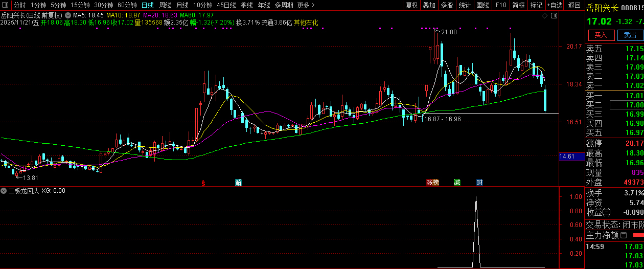Click the 买入 buy button

[601, 35]
